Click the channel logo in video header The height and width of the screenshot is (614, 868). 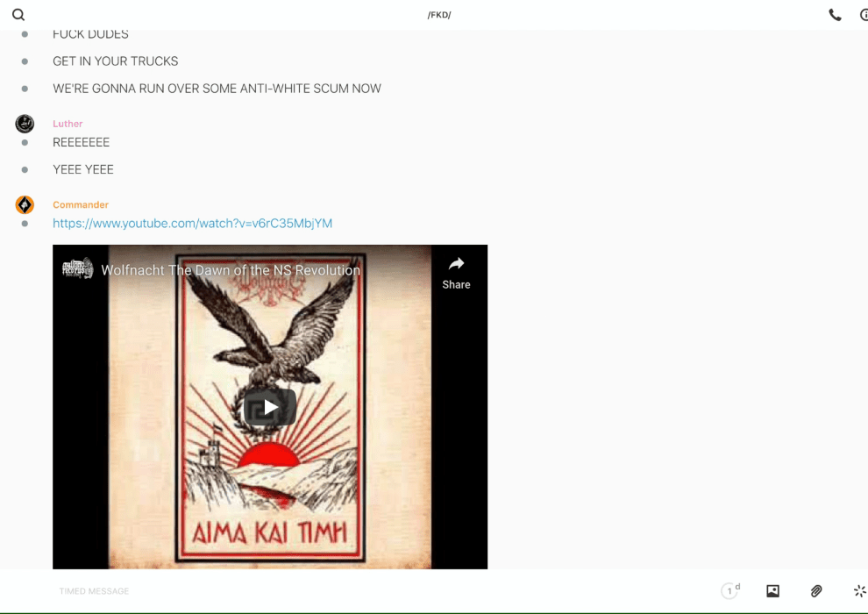tap(77, 268)
